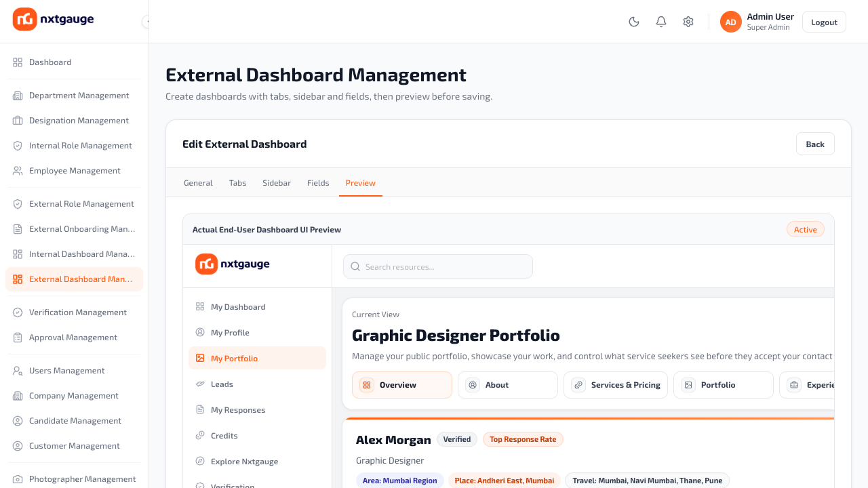
Task: Click Area: Mumbai Region tag
Action: (x=400, y=481)
